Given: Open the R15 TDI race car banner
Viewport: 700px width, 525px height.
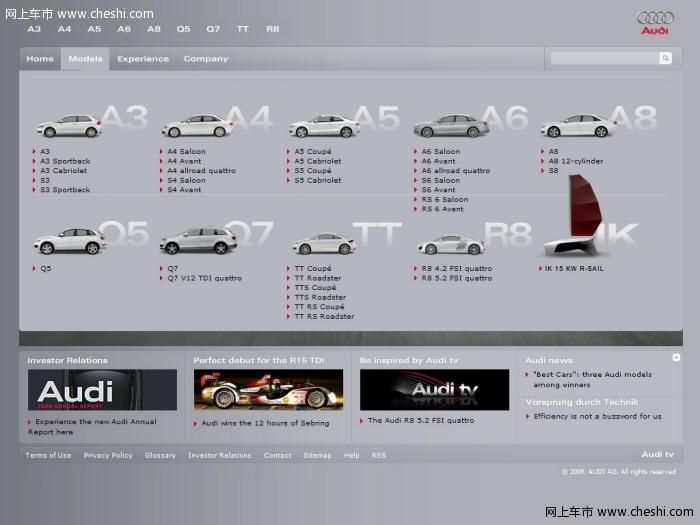Looking at the screenshot, I should click(268, 390).
